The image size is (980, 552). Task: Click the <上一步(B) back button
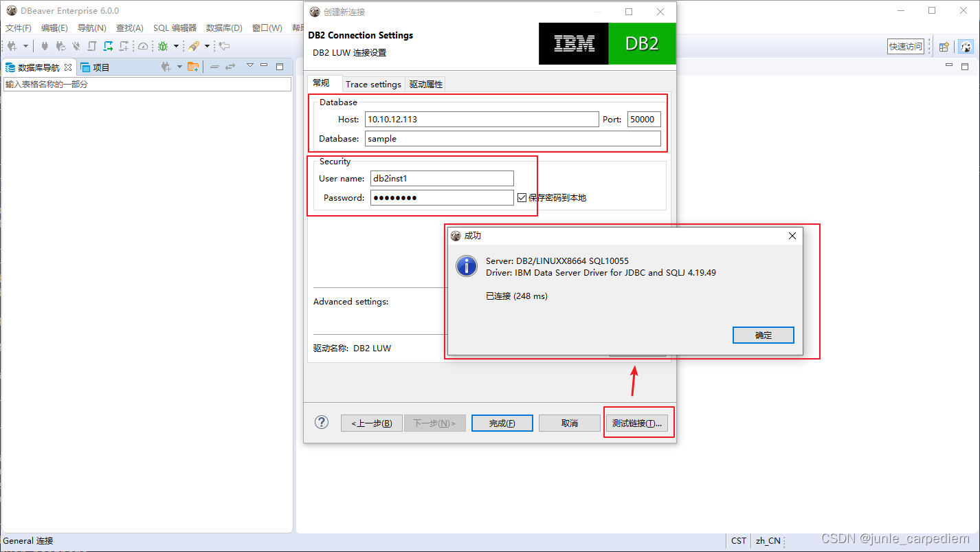[x=371, y=423]
